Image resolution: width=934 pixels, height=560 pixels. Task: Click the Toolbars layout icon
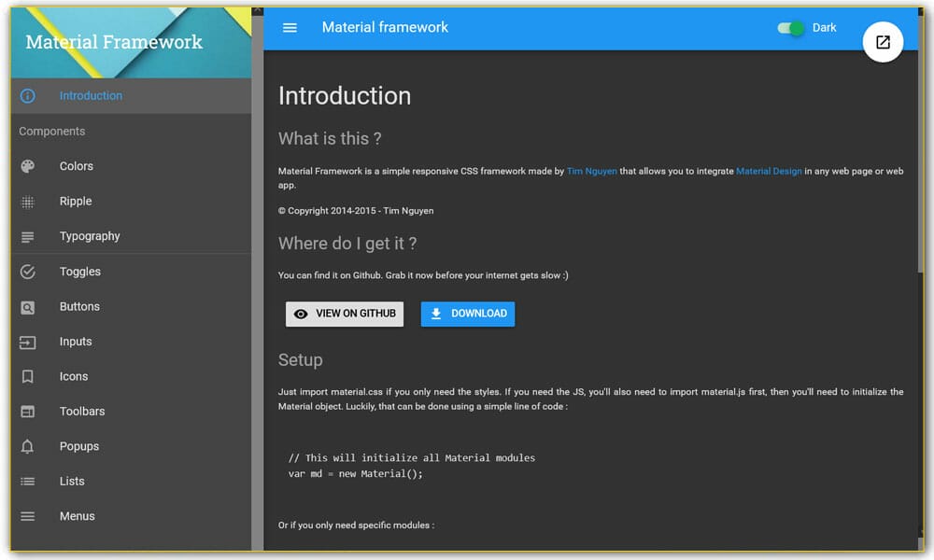(x=27, y=412)
